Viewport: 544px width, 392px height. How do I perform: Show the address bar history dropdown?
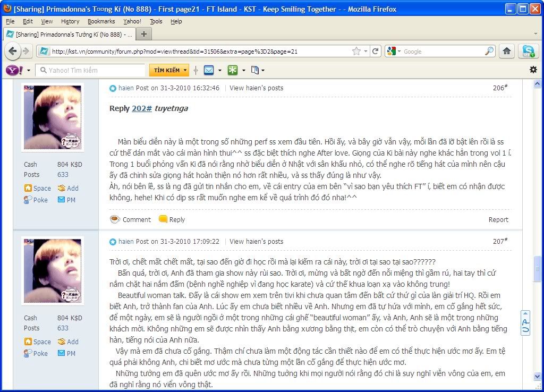pyautogui.click(x=365, y=52)
